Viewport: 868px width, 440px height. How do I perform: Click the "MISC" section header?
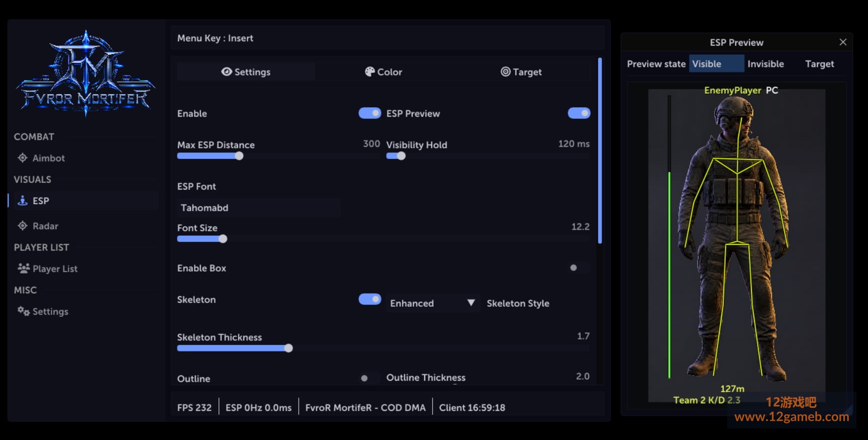click(25, 290)
